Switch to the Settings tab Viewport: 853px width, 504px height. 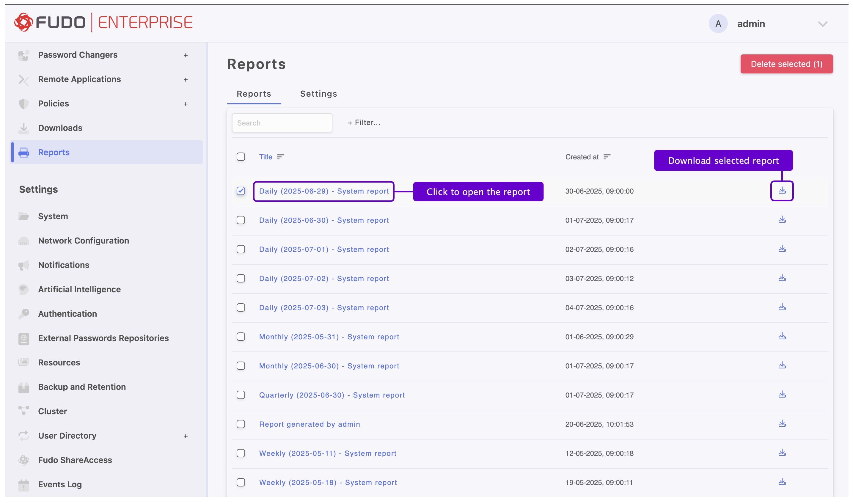point(318,94)
